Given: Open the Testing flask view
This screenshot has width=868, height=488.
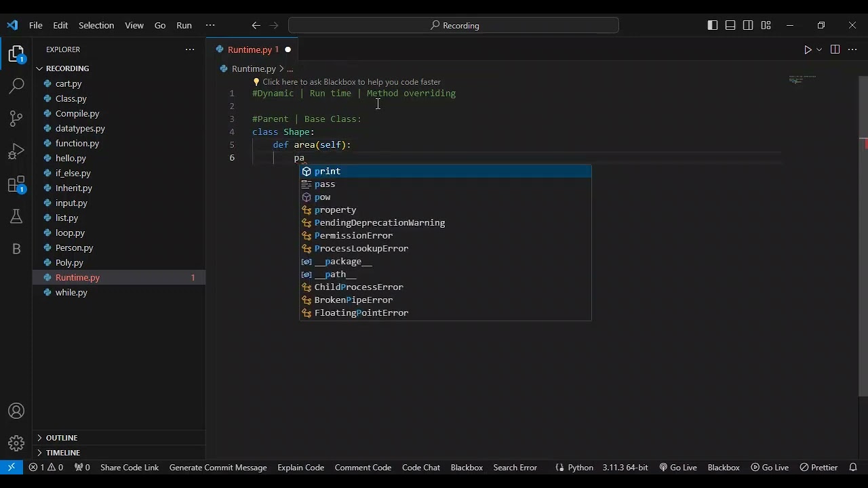Looking at the screenshot, I should (16, 216).
